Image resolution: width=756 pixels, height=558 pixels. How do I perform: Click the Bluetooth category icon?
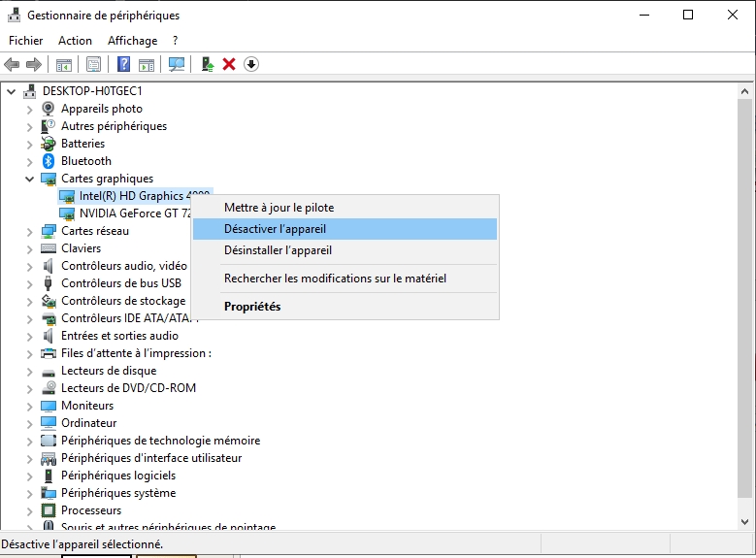tap(49, 160)
